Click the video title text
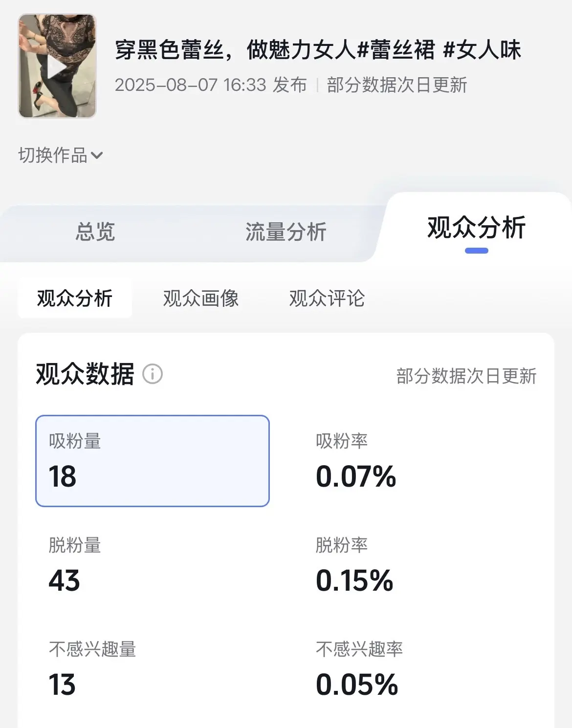Screen dimensions: 572x728 tap(318, 50)
